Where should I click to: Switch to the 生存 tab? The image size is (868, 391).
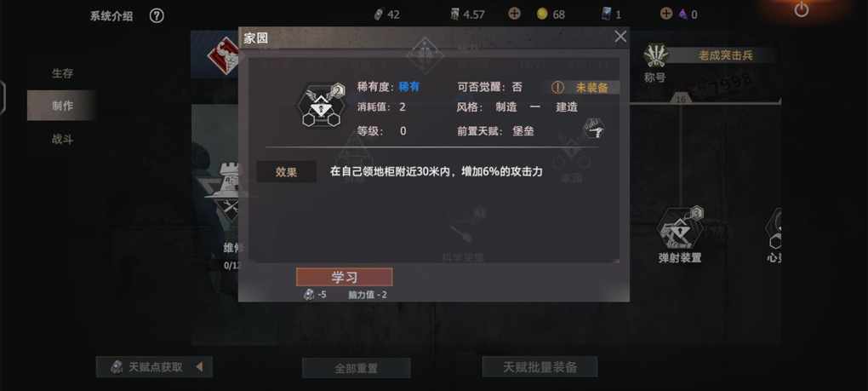(63, 73)
